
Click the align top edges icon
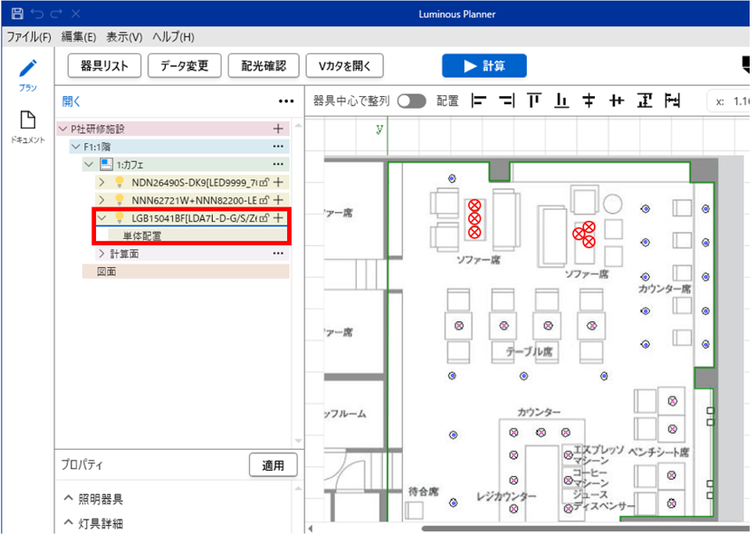tap(534, 100)
